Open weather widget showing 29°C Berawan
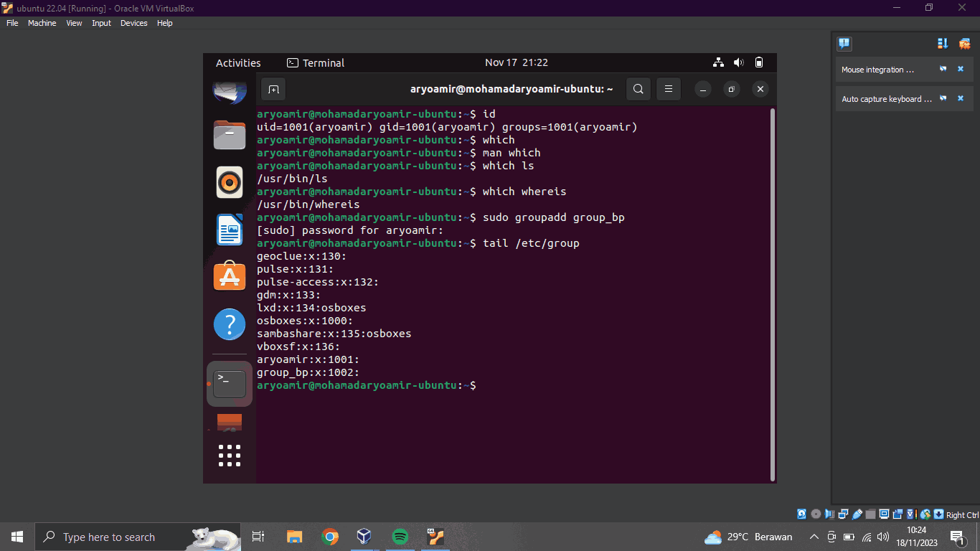Screen dimensions: 980x551 (748, 537)
